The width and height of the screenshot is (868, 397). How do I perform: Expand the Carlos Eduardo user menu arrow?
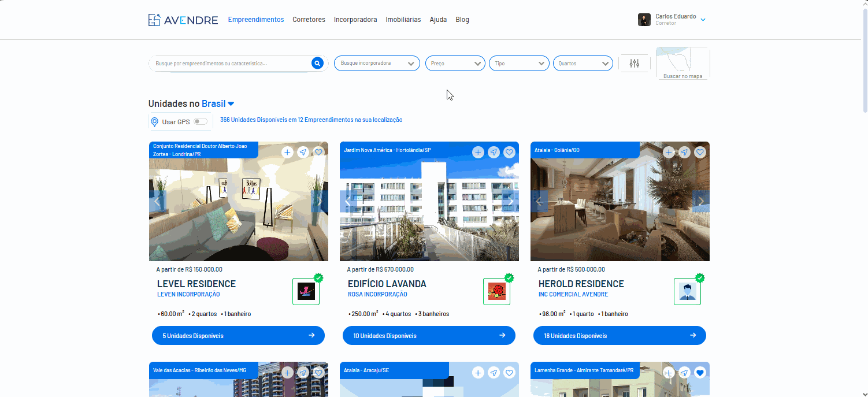tap(703, 20)
